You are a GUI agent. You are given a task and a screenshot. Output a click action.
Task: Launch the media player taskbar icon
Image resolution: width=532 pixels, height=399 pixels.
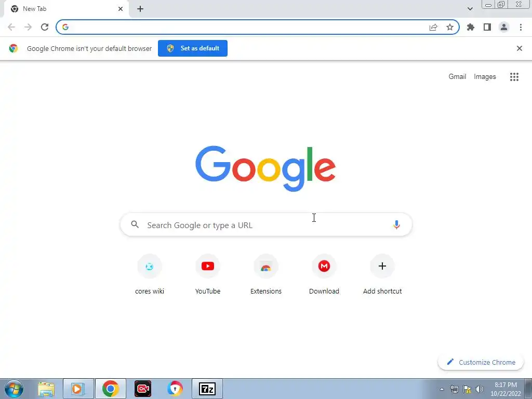coord(78,389)
